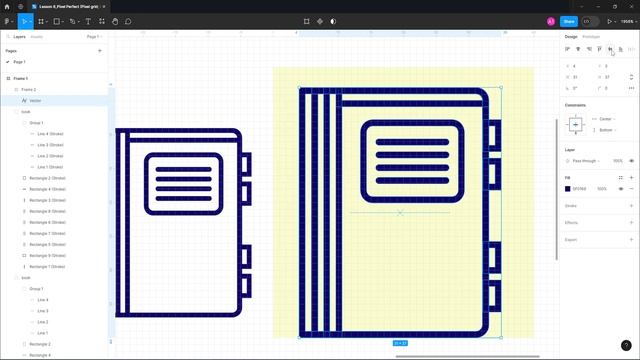Image resolution: width=640 pixels, height=360 pixels.
Task: Open present options dropdown arrow
Action: tap(615, 22)
